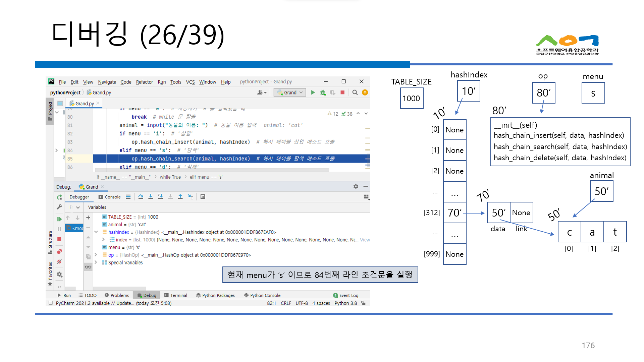
Task: Open Search Everywhere with the magnifier icon
Action: 355,93
